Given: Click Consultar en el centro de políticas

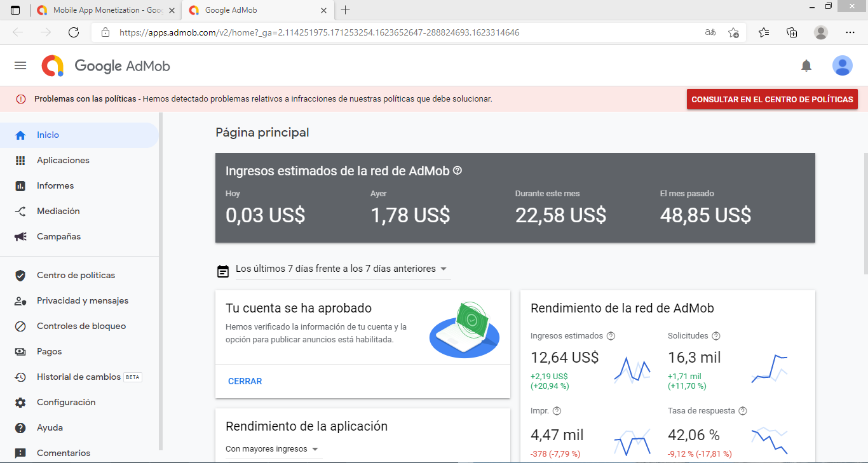Looking at the screenshot, I should point(772,99).
